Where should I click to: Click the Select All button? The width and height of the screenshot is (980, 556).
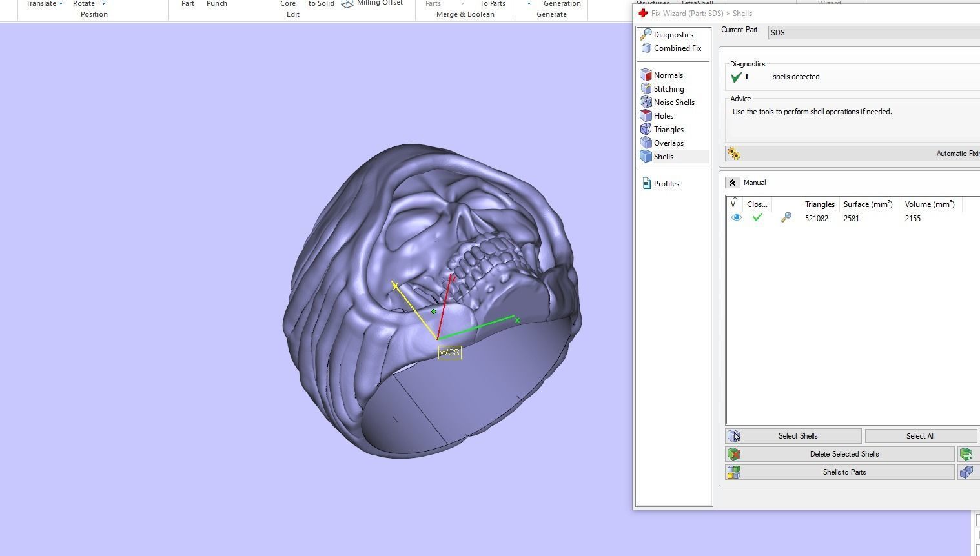[920, 436]
